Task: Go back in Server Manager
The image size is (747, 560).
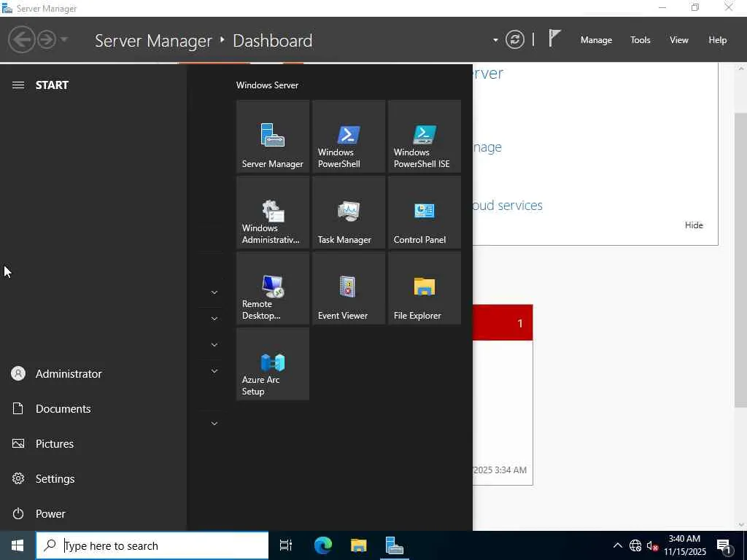Action: (21, 39)
